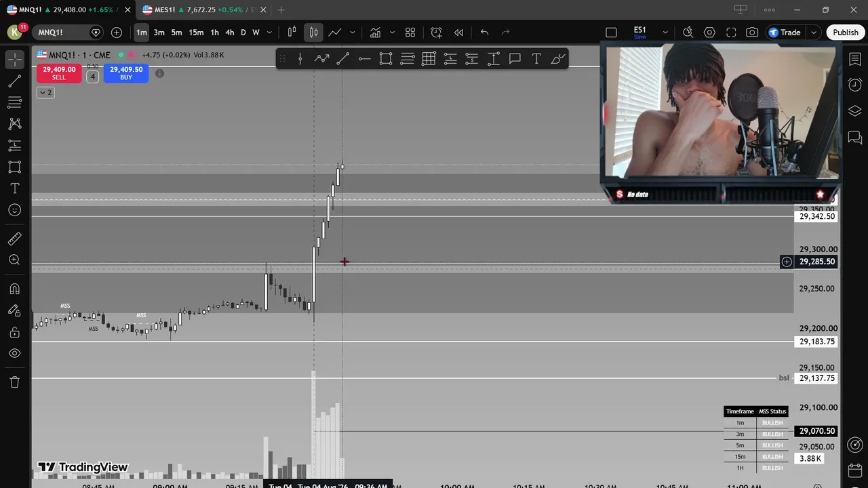Screen dimensions: 868x488
Task: Expand the indicators favorites dropdown arrow
Action: [392, 33]
